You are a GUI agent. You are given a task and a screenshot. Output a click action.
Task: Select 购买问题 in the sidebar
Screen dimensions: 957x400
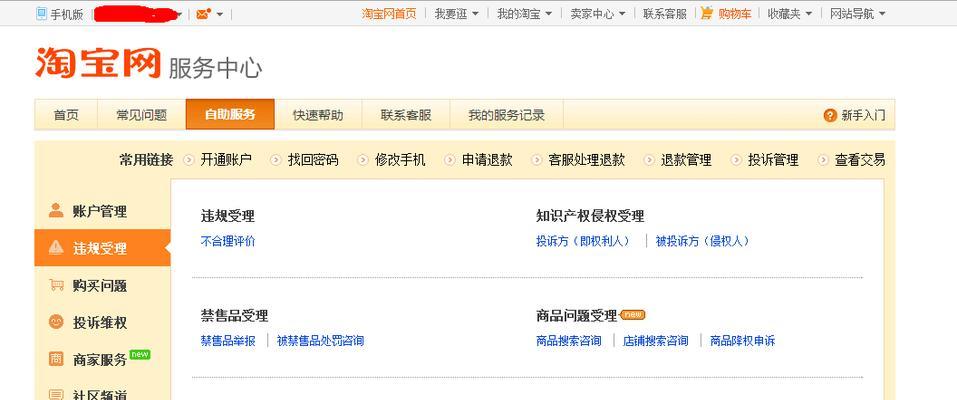point(103,285)
